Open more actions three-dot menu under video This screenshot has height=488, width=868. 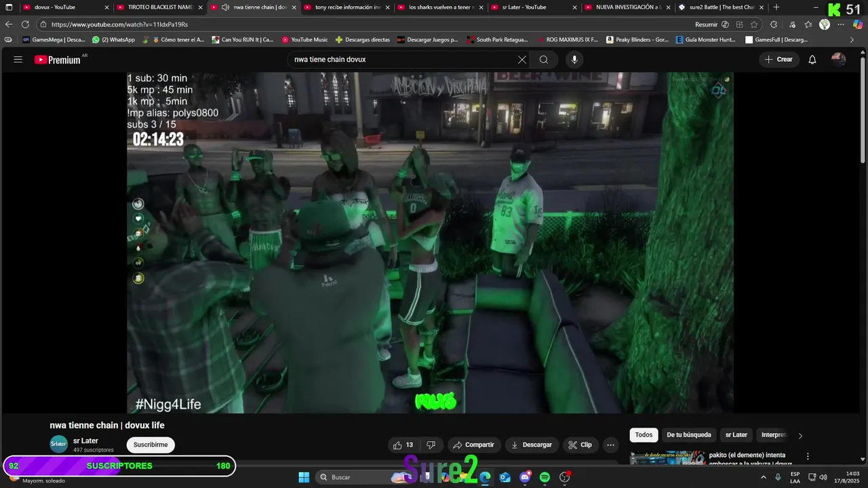(x=611, y=445)
